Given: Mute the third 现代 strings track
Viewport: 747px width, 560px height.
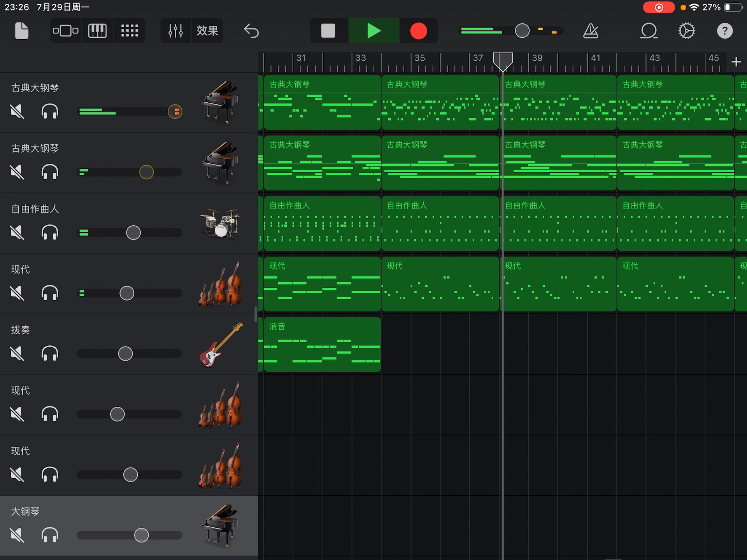Looking at the screenshot, I should point(17,474).
